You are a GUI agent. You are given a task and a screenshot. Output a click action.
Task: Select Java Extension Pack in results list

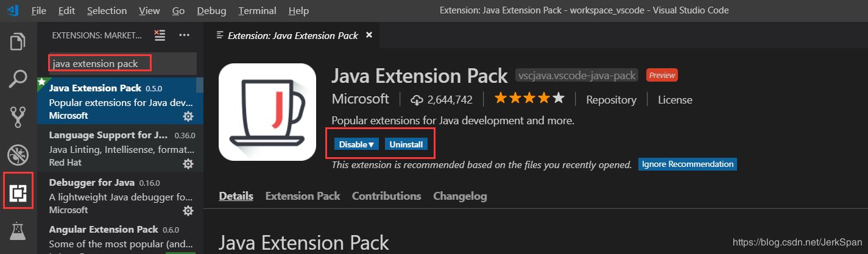click(x=120, y=101)
